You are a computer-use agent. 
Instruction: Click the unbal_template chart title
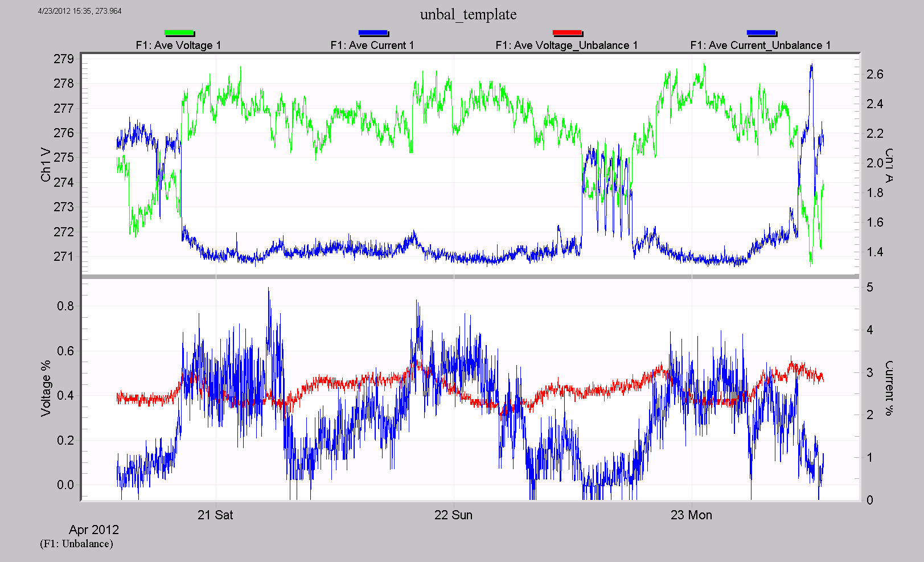pos(469,15)
